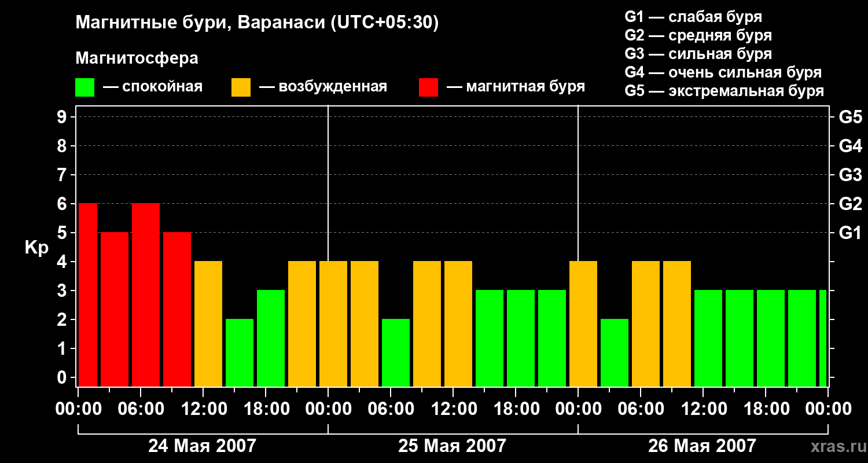Click the 'G3' label on right axis

pyautogui.click(x=851, y=175)
